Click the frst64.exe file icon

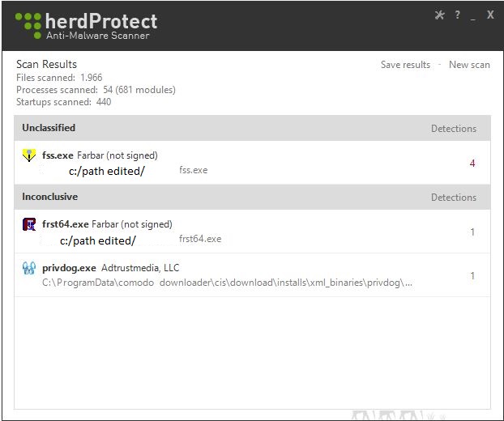29,224
